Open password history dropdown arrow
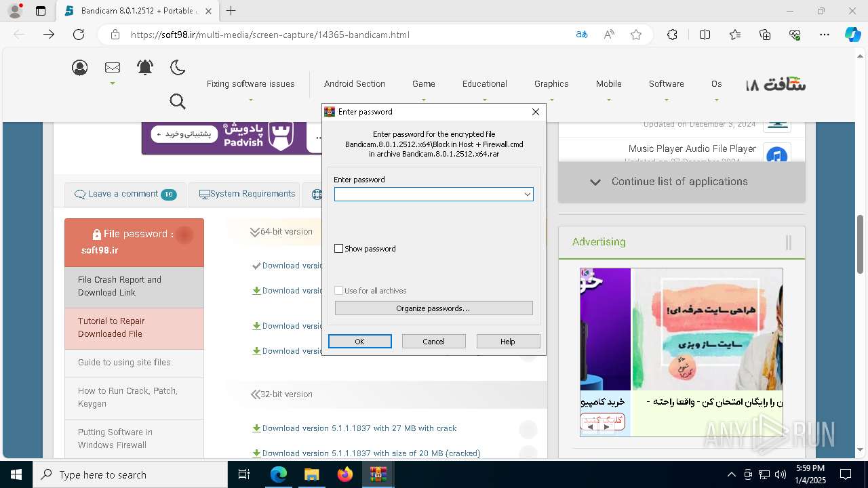 coord(527,195)
